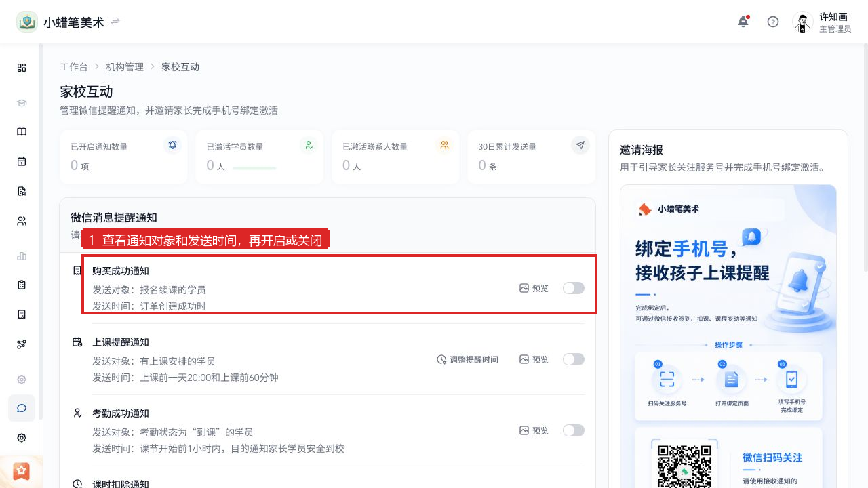Click the help question mark icon
Viewport: 868px width, 488px height.
(x=773, y=22)
